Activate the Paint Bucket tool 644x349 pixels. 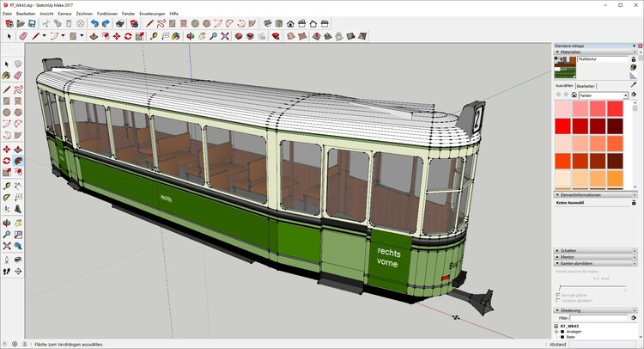click(x=7, y=76)
